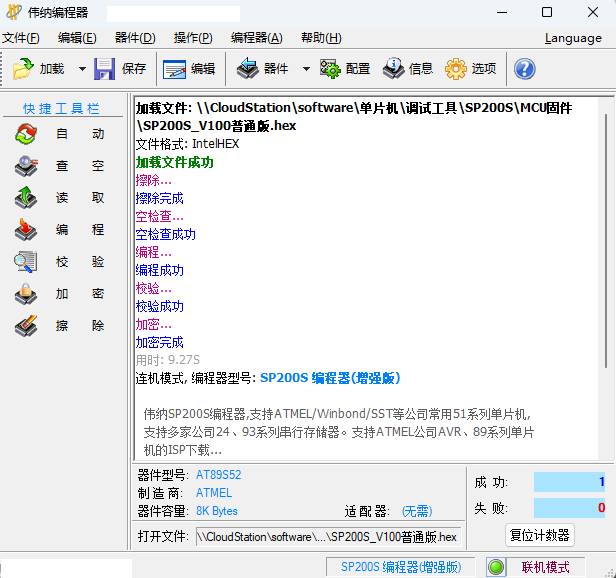Click the 联机模式 status button
The image size is (616, 578).
(x=545, y=567)
